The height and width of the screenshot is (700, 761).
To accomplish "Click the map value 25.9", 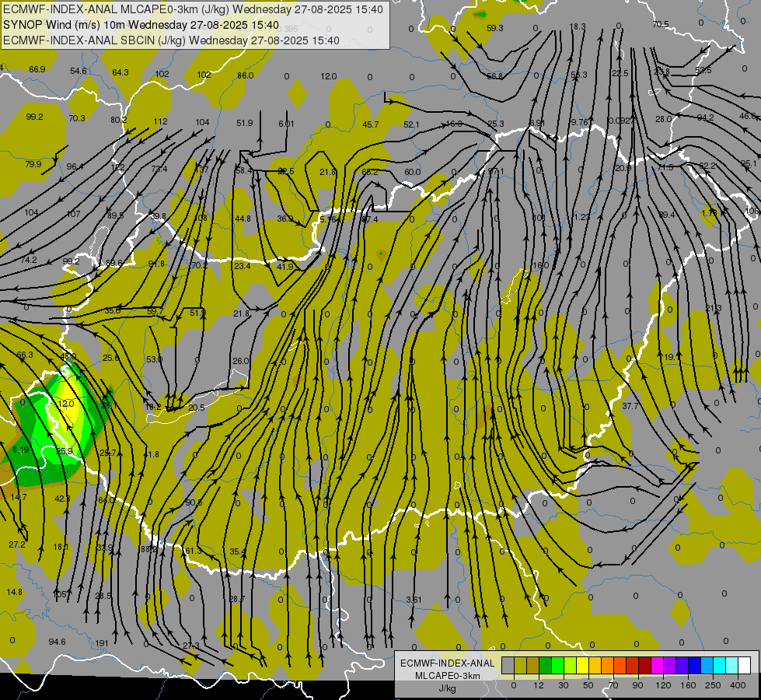I will point(65,451).
